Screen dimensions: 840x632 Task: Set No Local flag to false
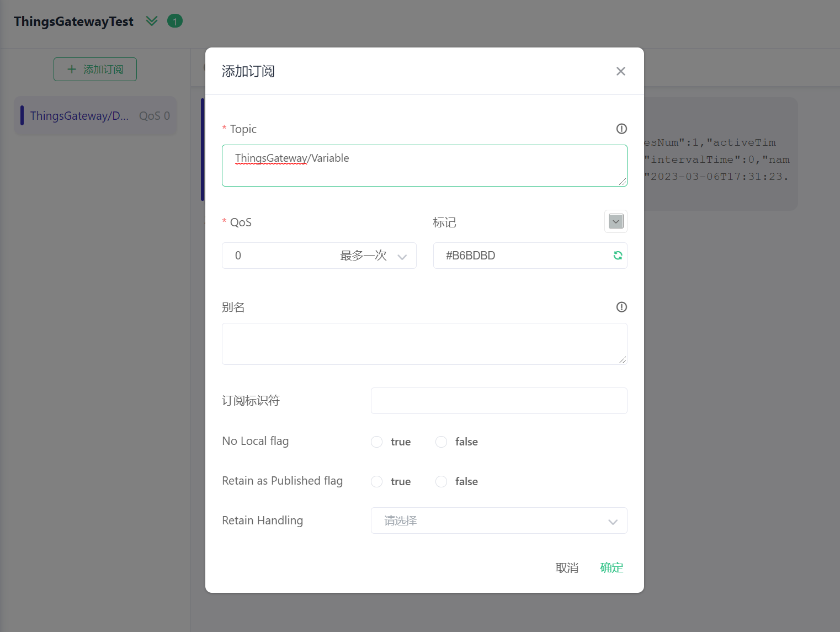click(x=442, y=442)
